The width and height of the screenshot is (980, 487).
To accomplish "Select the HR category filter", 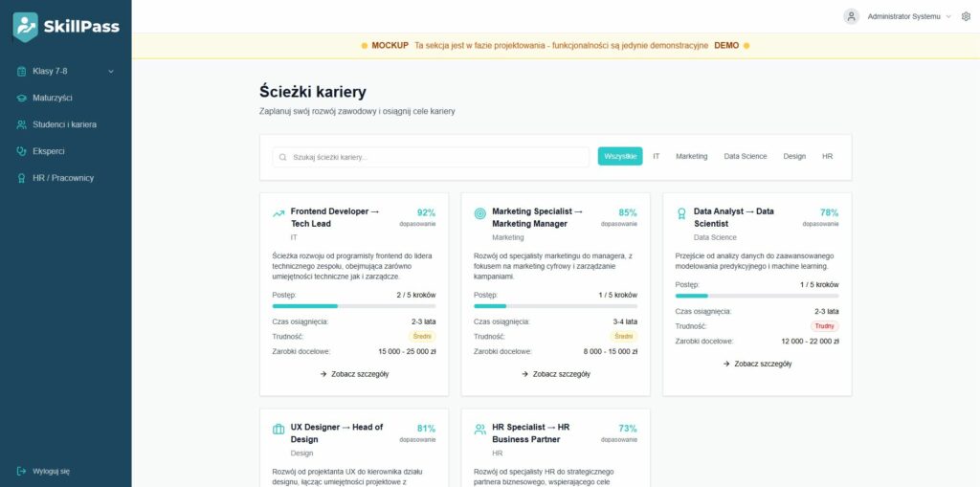I will [x=827, y=156].
